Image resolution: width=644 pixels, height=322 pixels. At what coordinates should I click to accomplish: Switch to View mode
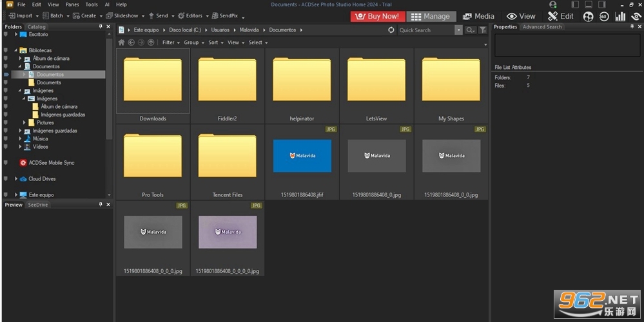pos(521,16)
